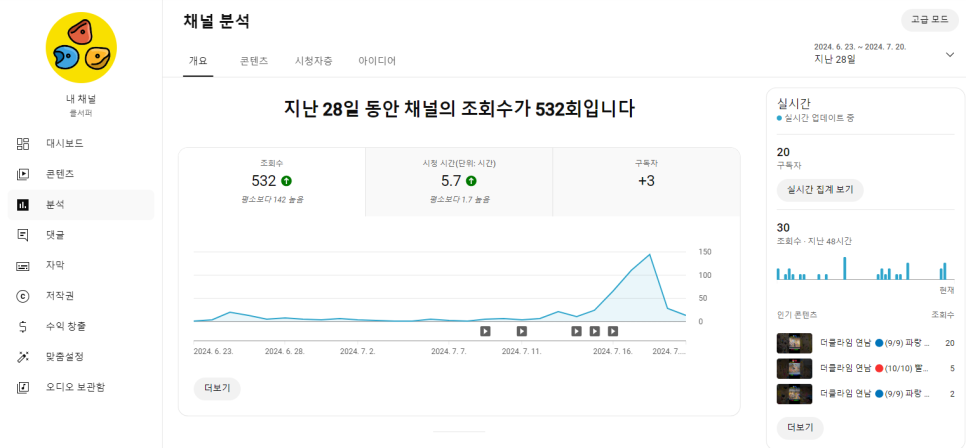Open the 수익 창출 dollar icon

point(23,327)
